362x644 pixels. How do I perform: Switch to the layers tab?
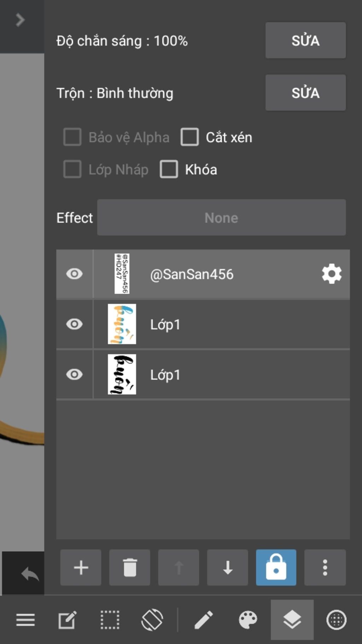[292, 620]
